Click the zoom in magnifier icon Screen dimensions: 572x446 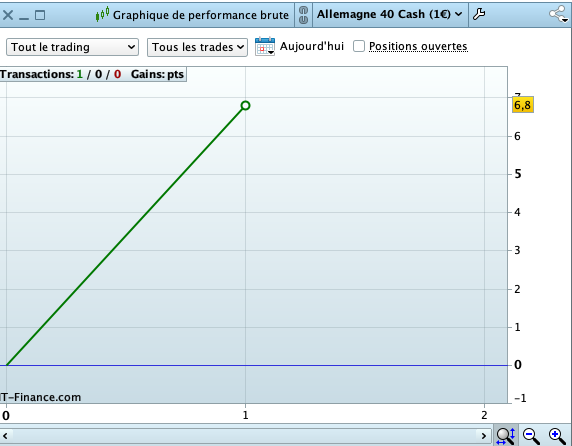[x=557, y=436]
